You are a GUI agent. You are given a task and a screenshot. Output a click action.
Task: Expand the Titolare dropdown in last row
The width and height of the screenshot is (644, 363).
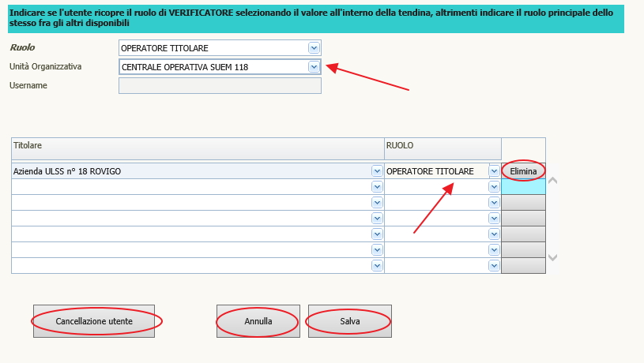376,266
